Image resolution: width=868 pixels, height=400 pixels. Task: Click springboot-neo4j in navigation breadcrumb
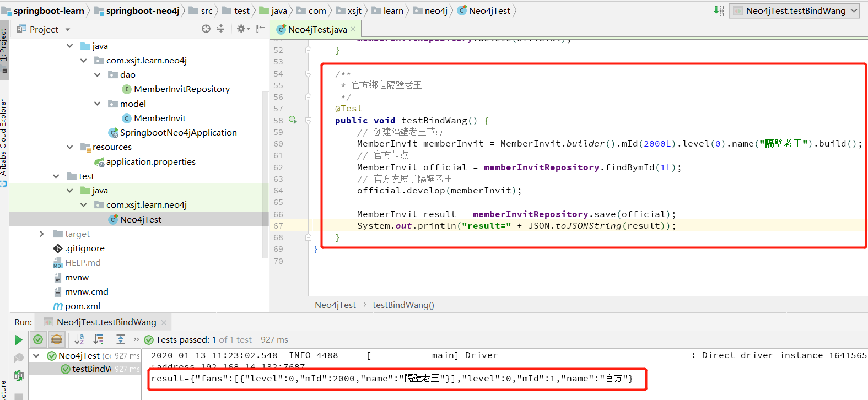(137, 10)
